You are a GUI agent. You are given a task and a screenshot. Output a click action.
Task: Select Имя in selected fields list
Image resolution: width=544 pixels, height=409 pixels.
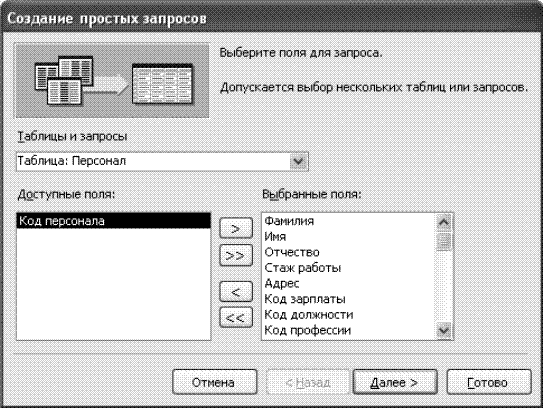click(275, 237)
